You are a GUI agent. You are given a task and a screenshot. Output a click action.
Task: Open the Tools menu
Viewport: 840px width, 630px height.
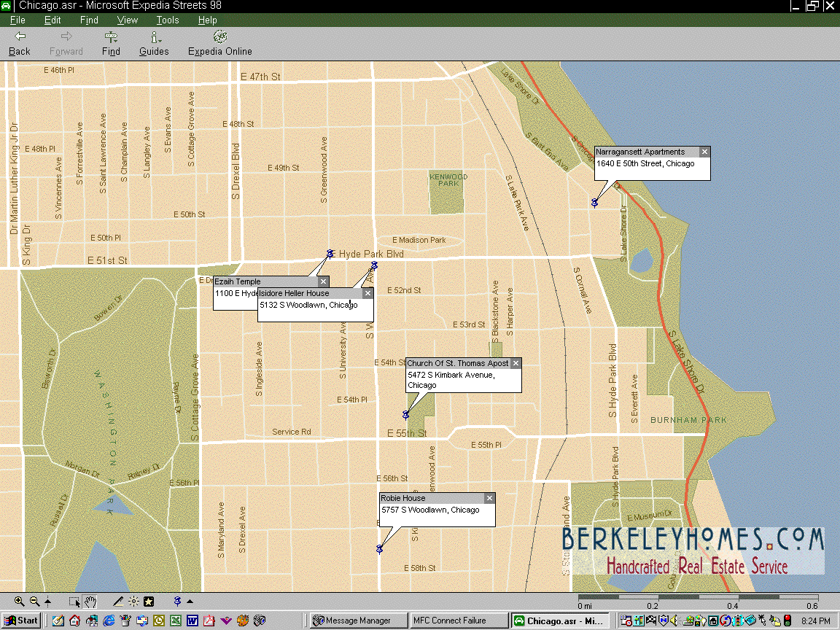click(x=167, y=20)
